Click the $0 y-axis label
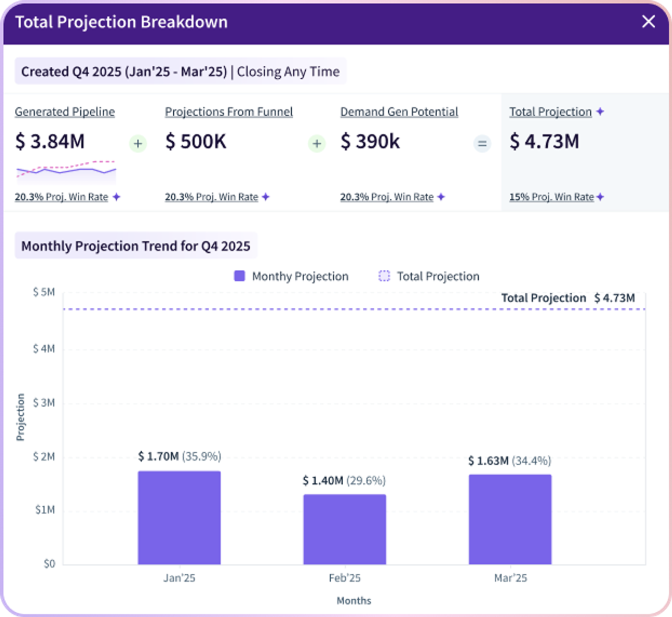The width and height of the screenshot is (672, 617). (x=49, y=564)
